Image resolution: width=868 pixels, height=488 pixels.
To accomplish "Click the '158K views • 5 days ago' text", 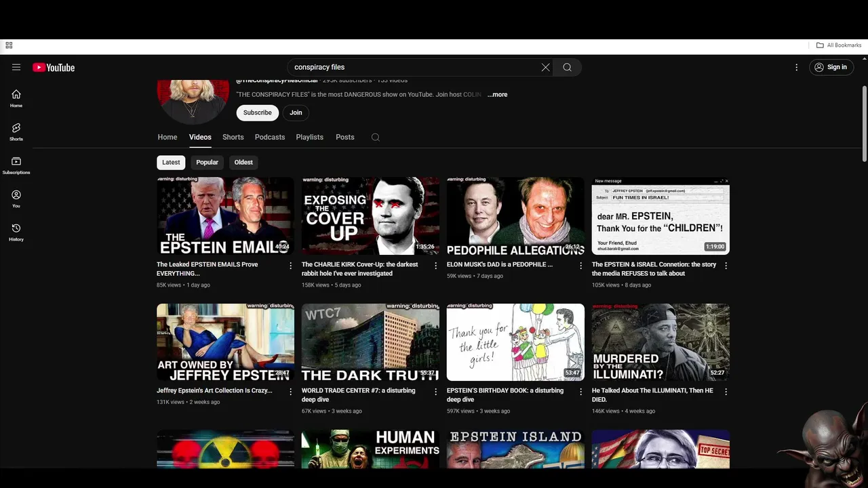I will (331, 285).
